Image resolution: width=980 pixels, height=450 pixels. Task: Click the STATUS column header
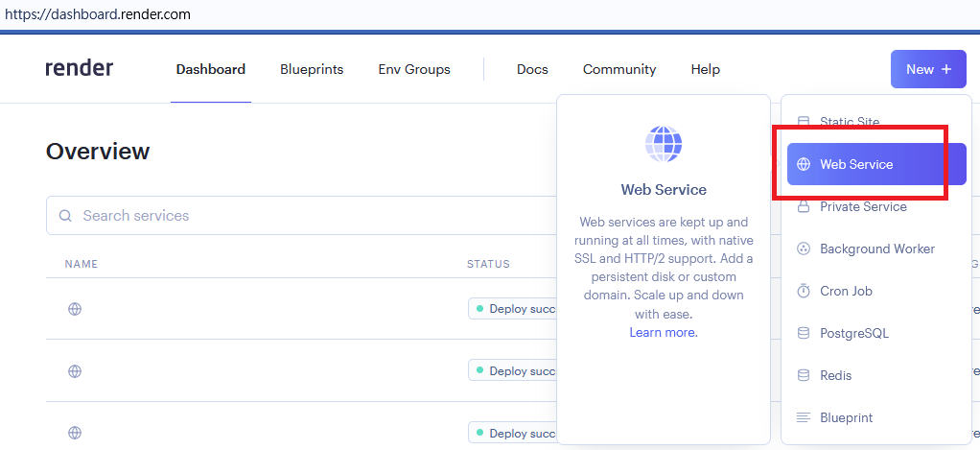488,264
